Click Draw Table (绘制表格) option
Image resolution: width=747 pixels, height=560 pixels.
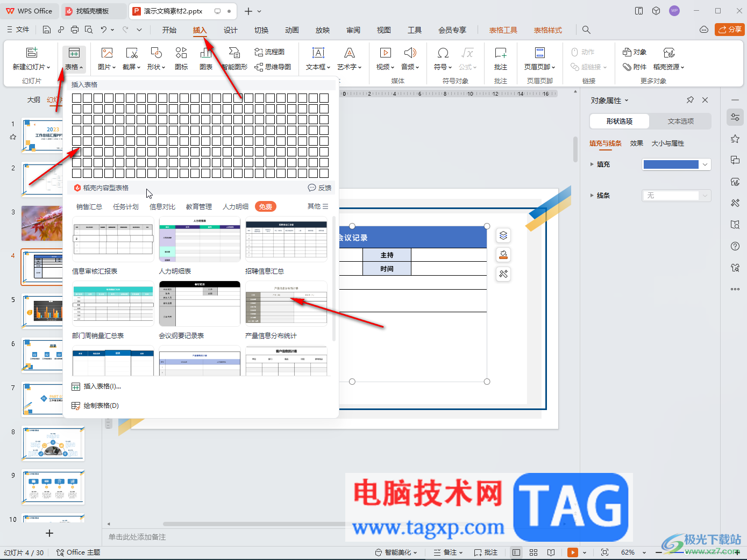click(95, 406)
